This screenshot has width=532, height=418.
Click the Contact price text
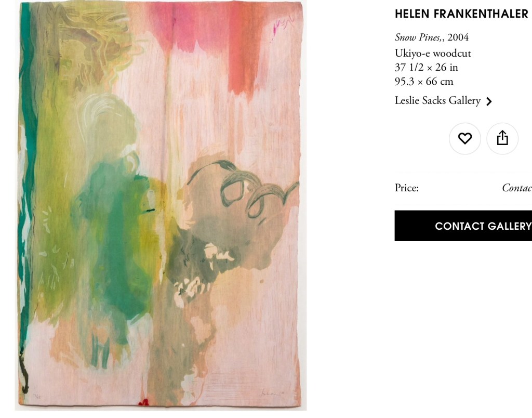coord(517,188)
